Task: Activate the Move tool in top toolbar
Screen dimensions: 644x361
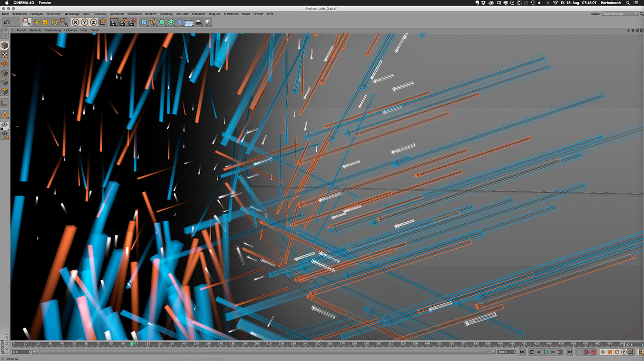Action: [36, 22]
